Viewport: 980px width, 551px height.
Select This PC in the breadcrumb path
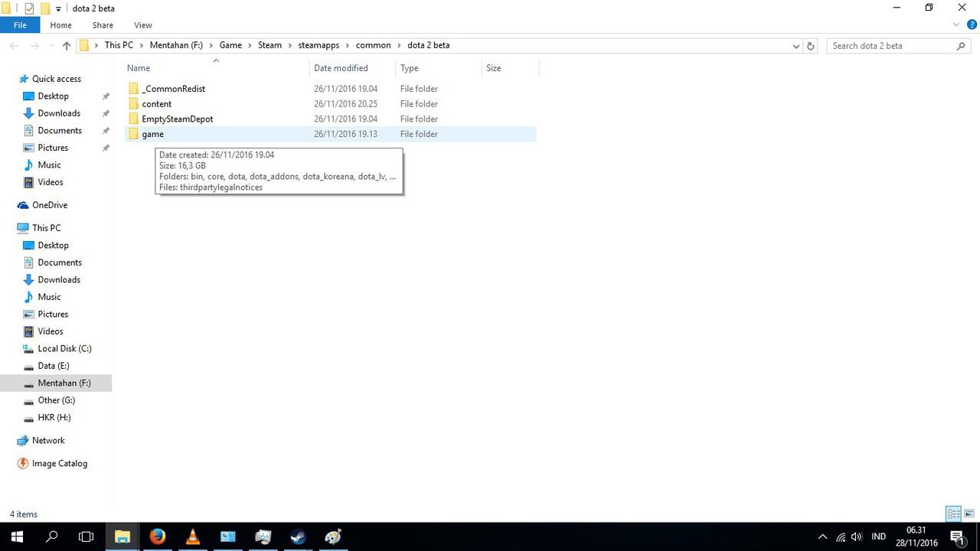tap(119, 45)
